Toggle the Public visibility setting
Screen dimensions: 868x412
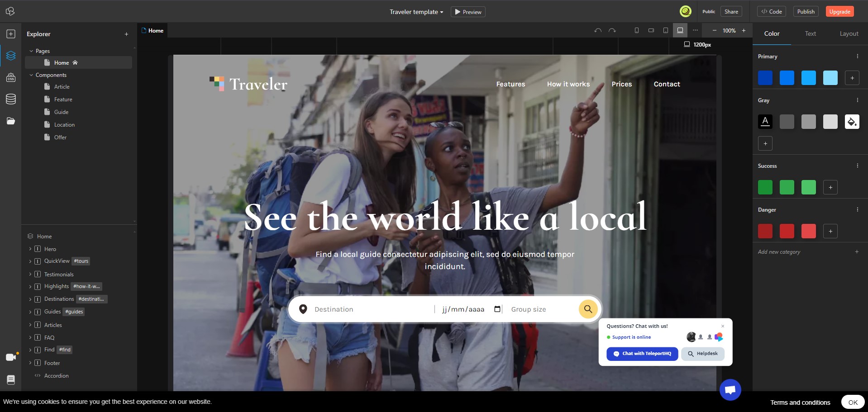pos(709,12)
